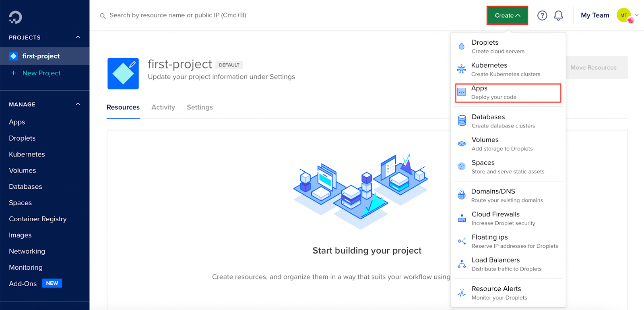644x310 pixels.
Task: Open Add-Ons in the sidebar
Action: [23, 283]
